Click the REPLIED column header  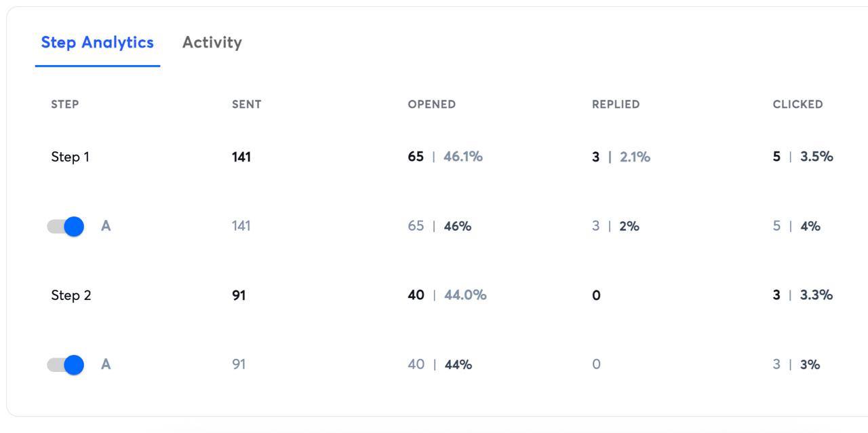pos(615,105)
